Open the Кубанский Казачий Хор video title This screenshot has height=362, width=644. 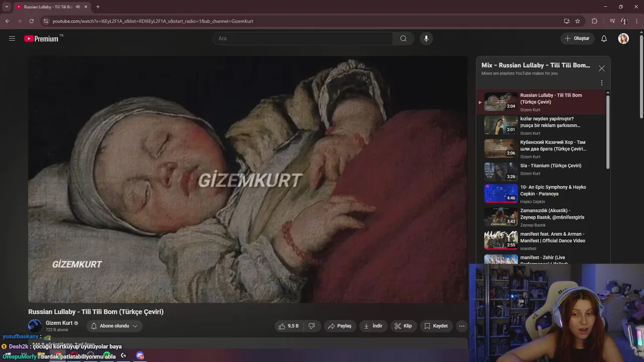[553, 145]
